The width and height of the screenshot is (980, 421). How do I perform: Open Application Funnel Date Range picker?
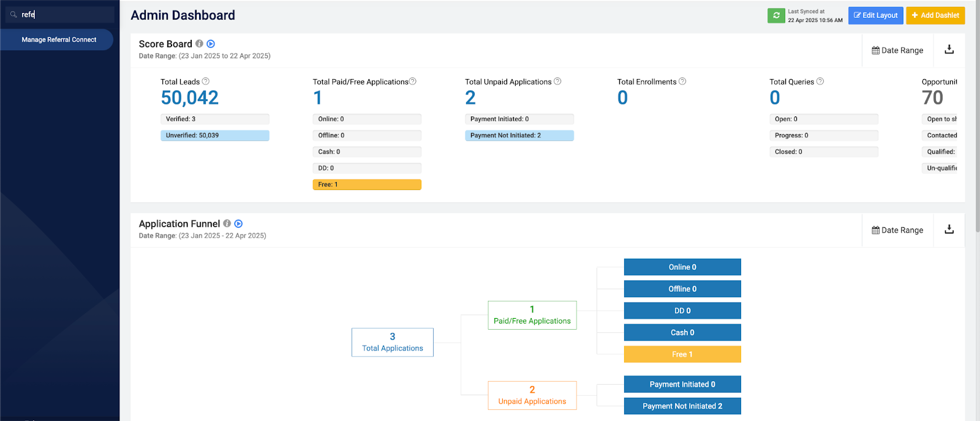tap(897, 230)
